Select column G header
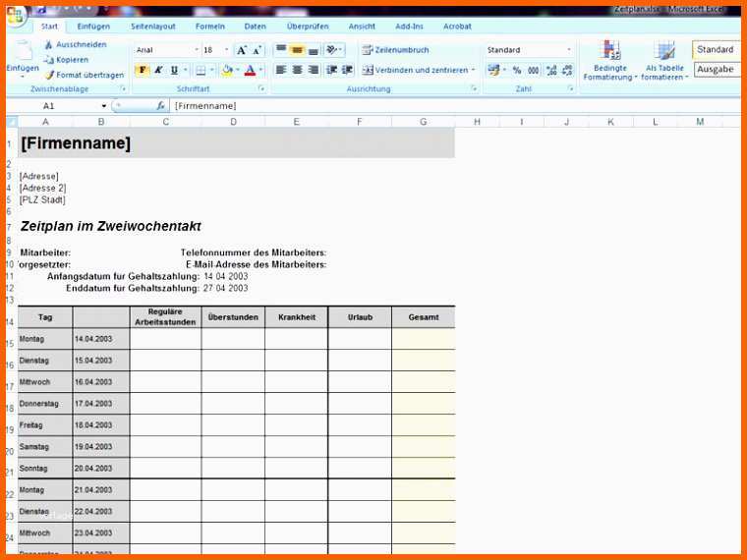This screenshot has width=747, height=560. tap(423, 122)
